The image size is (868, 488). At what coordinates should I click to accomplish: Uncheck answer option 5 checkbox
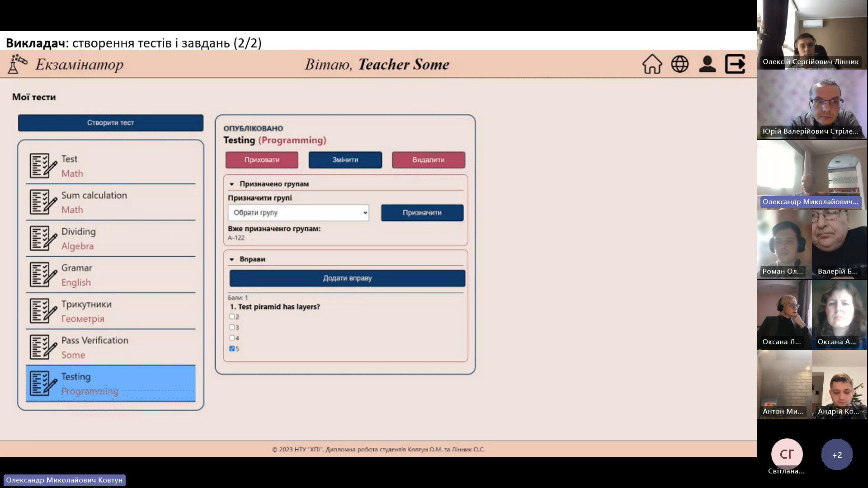pos(232,349)
